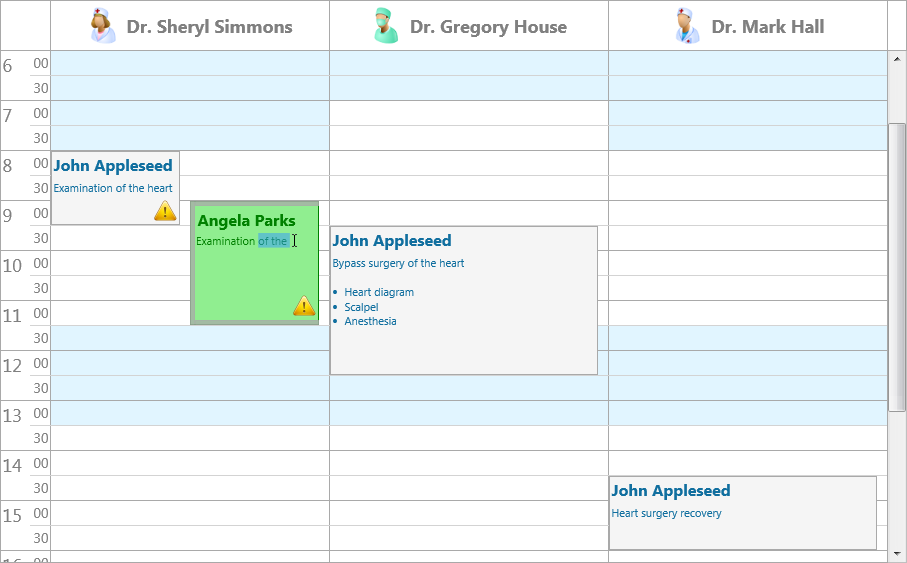The width and height of the screenshot is (907, 563).
Task: Select the Dr. Mark Hall column header
Action: (747, 25)
